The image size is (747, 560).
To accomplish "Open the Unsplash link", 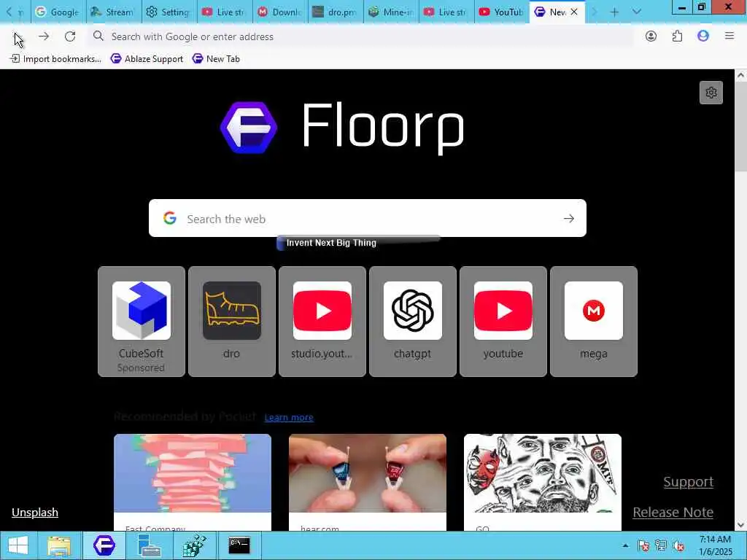I will 35,513.
